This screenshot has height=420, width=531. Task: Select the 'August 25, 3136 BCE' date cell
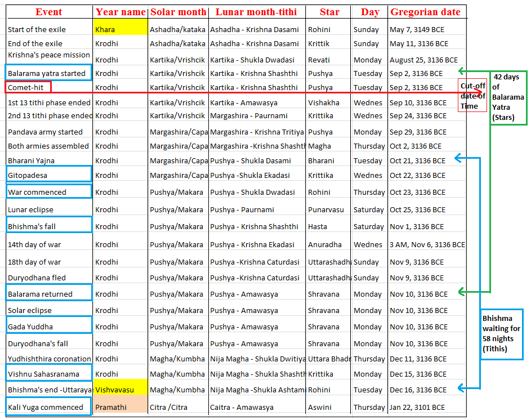click(x=423, y=60)
